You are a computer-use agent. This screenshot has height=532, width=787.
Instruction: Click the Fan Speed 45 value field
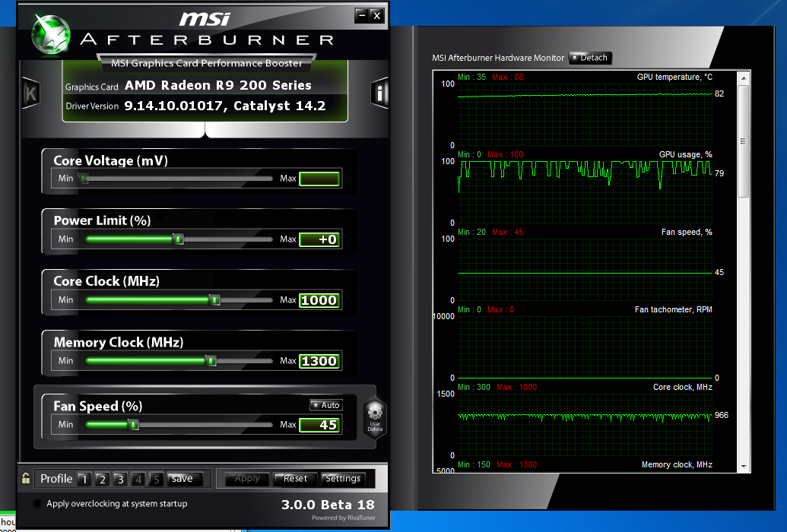(319, 425)
